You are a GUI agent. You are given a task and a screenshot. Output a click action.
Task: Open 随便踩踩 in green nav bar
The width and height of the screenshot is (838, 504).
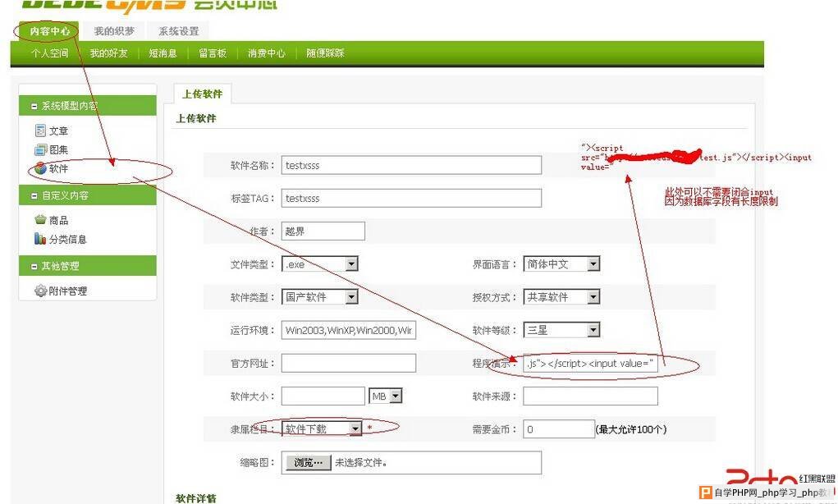[326, 53]
